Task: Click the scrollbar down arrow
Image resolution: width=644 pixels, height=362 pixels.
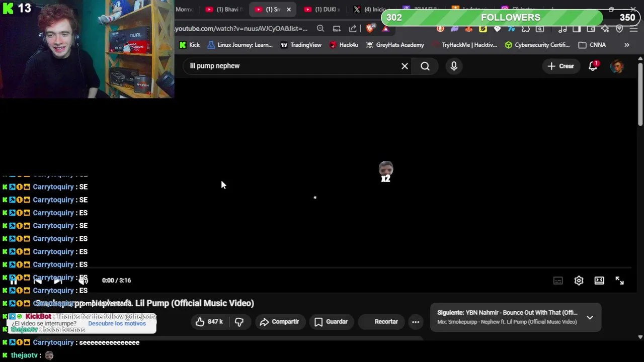Action: point(640,337)
